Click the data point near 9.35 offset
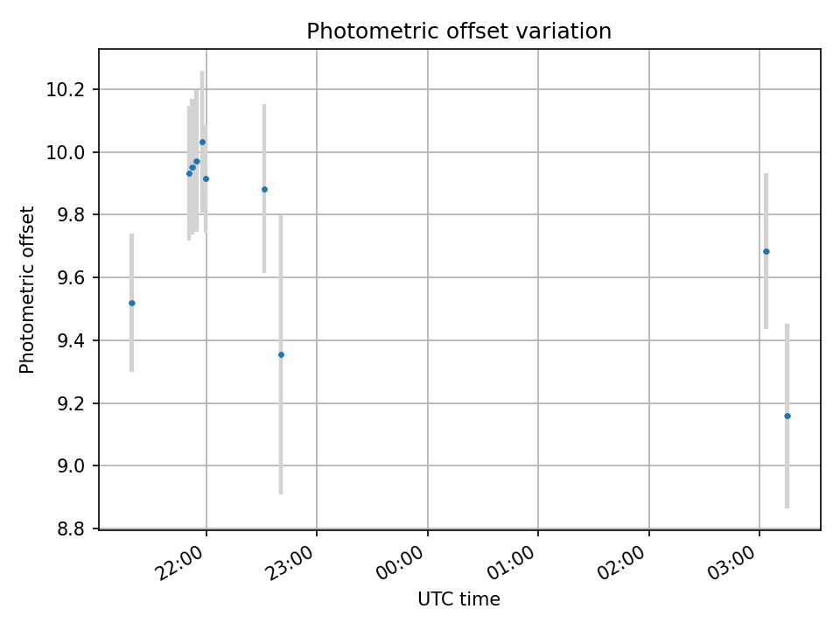The width and height of the screenshot is (840, 630). coord(281,354)
